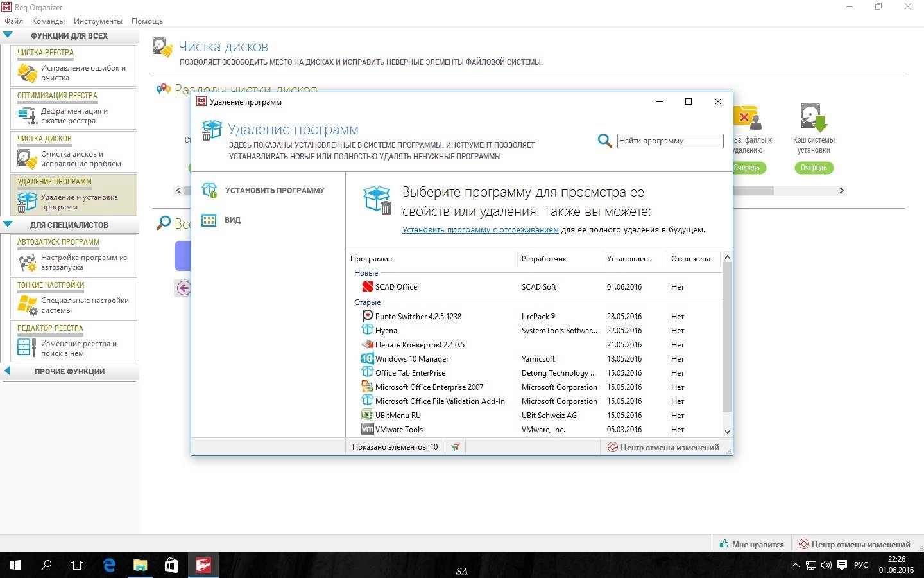The width and height of the screenshot is (924, 578).
Task: Click the scroll left arrow in disk cleaning sections
Action: tap(179, 190)
